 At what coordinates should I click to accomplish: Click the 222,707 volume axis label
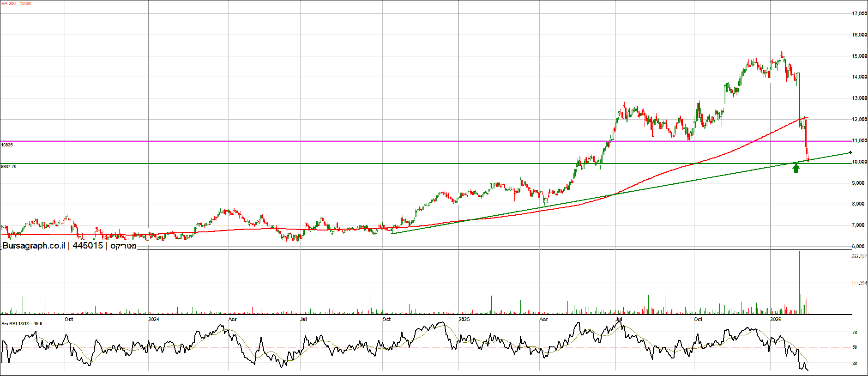tap(859, 256)
